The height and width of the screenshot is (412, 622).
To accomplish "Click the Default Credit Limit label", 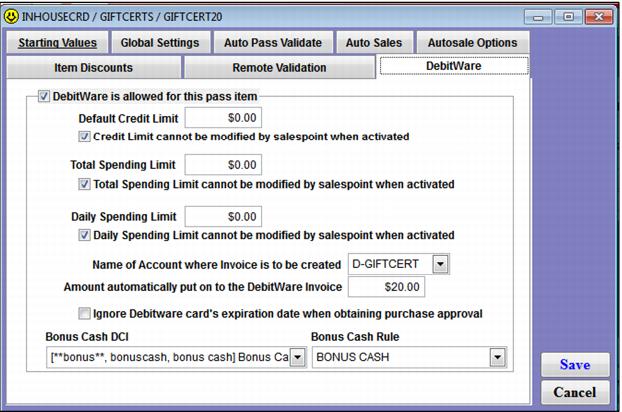I will 128,119.
